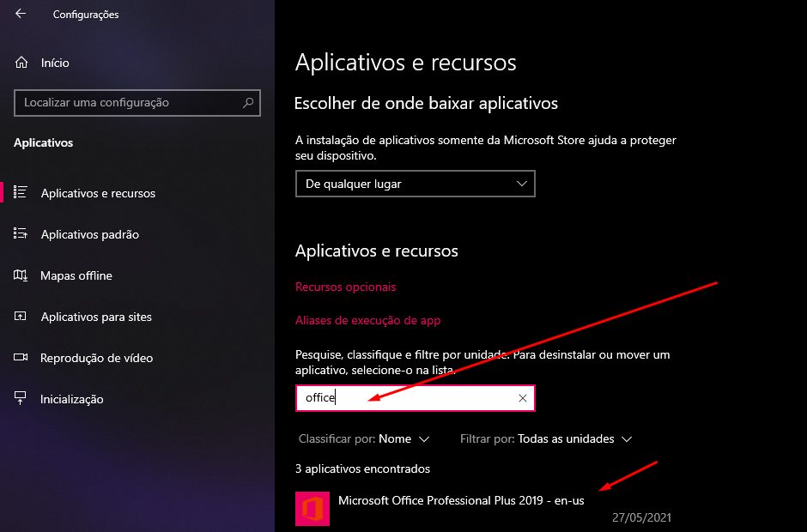The image size is (807, 532).
Task: Click the Aplicativos para sites icon
Action: click(x=20, y=317)
